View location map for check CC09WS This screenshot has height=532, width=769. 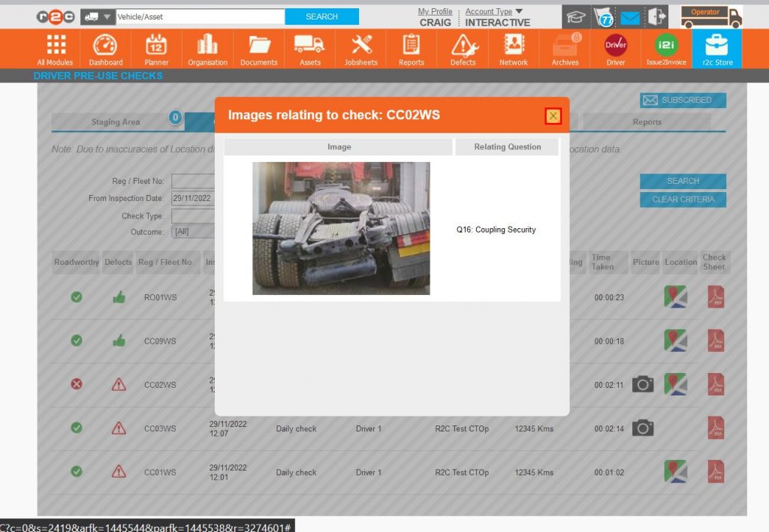coord(676,341)
